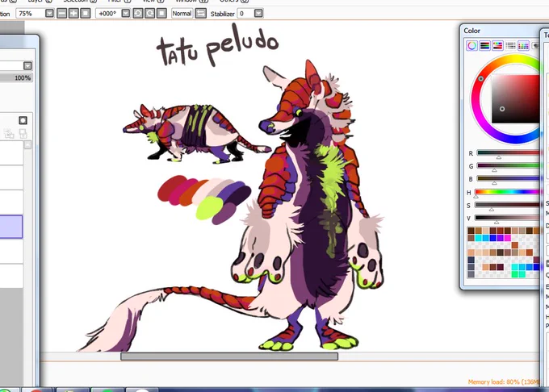Toggle the color mixer panel
549x392 pixels.
[510, 45]
